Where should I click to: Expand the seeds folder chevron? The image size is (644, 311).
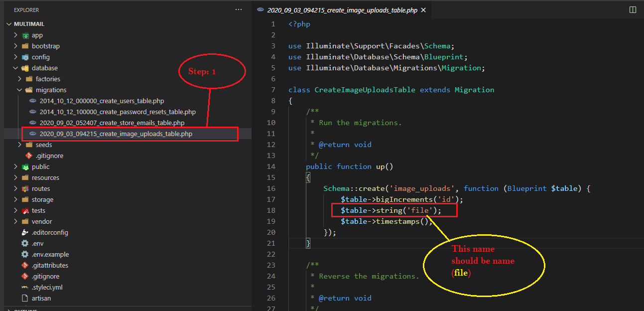(20, 145)
